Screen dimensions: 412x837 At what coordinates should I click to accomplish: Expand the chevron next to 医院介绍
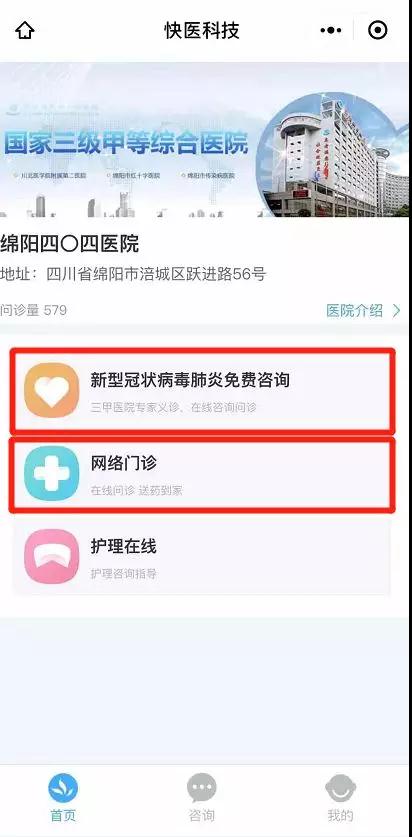(x=396, y=310)
